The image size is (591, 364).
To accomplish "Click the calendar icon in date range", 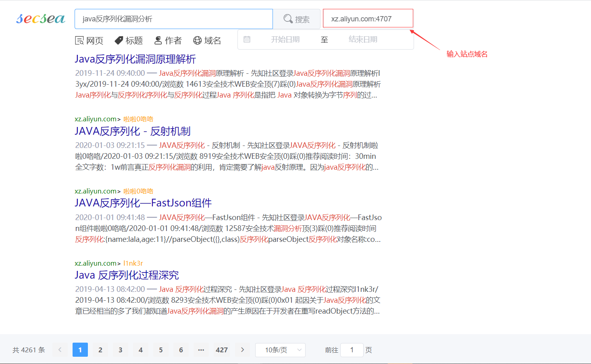I will click(x=247, y=40).
